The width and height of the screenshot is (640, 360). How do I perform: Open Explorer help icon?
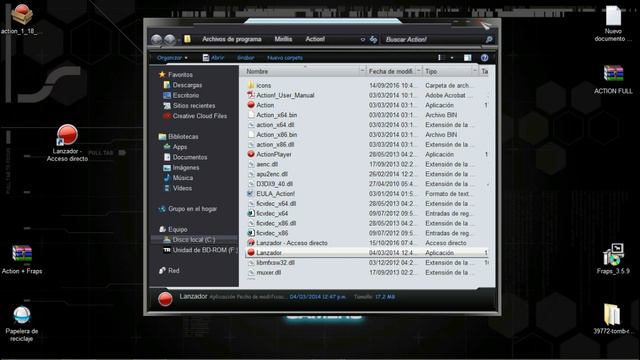(484, 58)
